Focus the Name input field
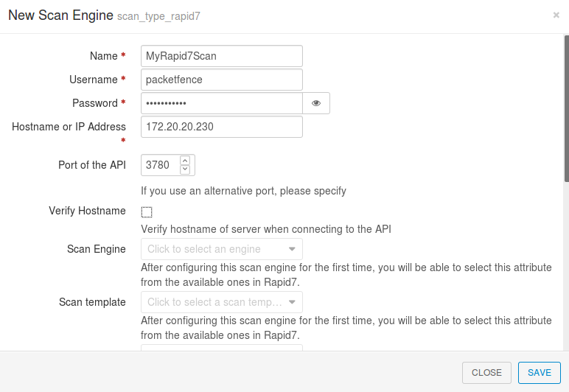This screenshot has width=569, height=392. (x=222, y=56)
